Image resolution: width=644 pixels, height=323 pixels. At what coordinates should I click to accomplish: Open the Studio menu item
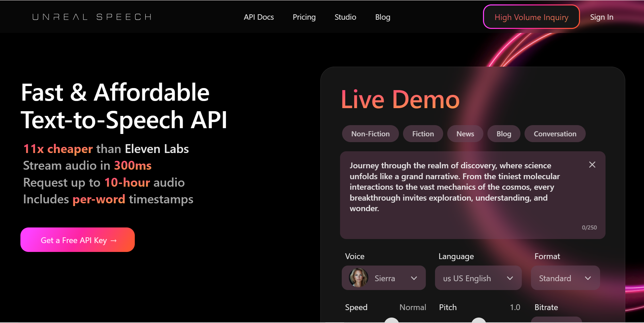(345, 17)
